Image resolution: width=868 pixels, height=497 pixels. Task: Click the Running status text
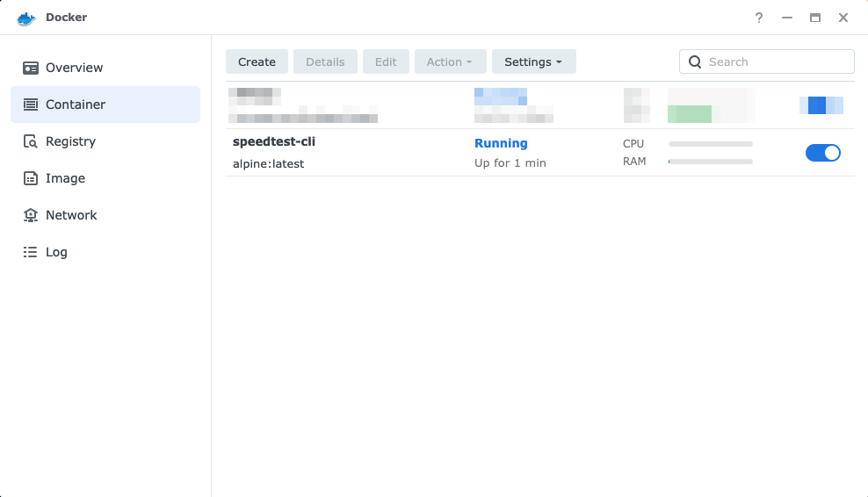(501, 143)
